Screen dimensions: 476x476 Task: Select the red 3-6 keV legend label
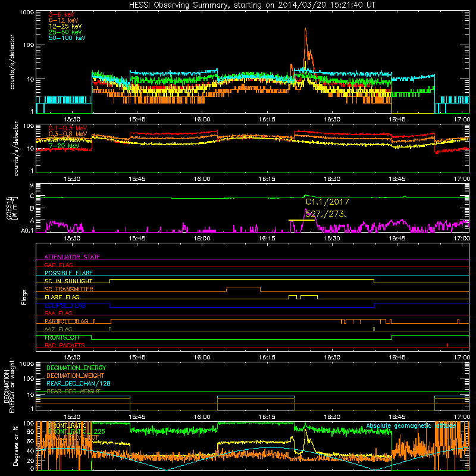click(x=61, y=14)
